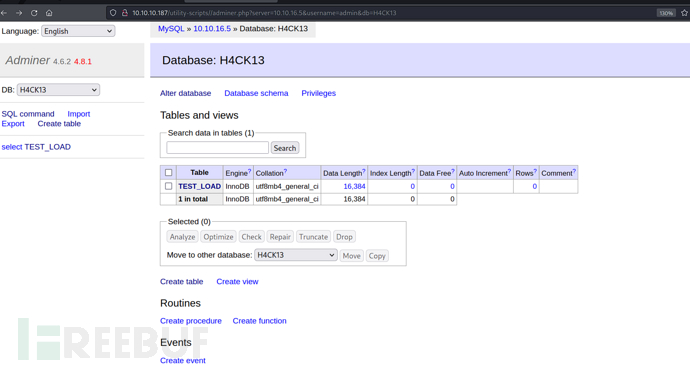Click the InnoDB cell in TEST_LOAD row

[x=237, y=187]
